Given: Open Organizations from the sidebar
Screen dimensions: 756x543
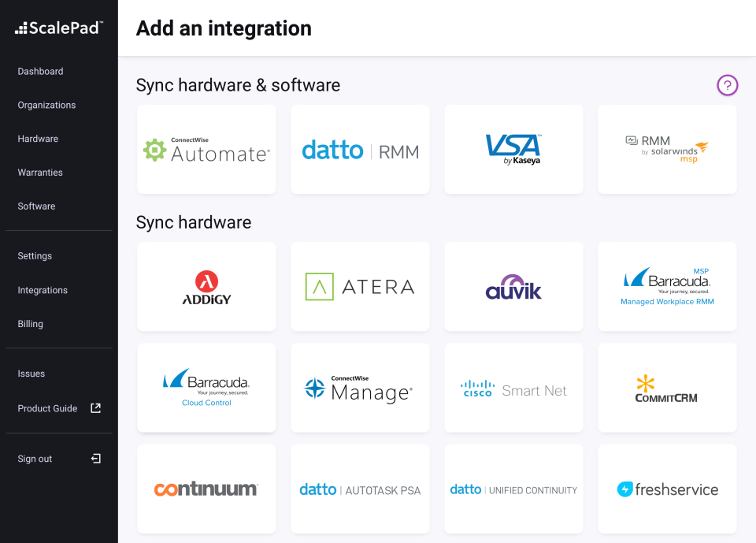Looking at the screenshot, I should coord(46,106).
